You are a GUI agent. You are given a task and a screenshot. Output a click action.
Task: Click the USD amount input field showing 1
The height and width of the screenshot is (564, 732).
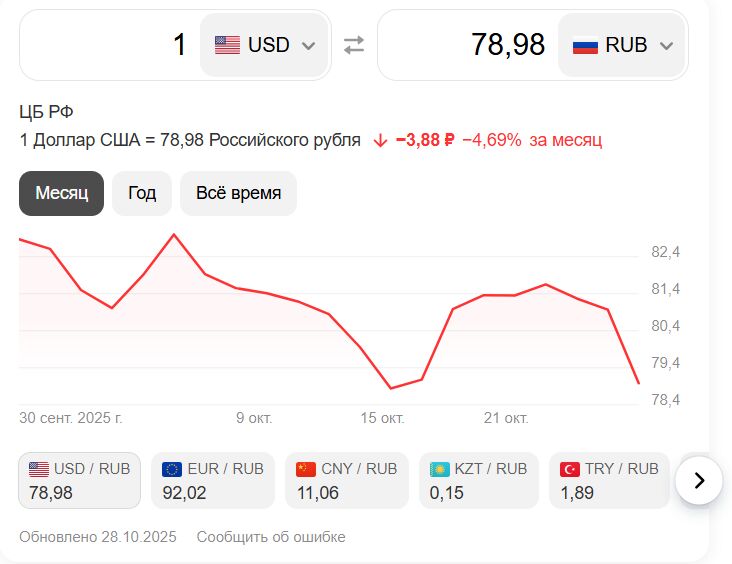tap(110, 45)
